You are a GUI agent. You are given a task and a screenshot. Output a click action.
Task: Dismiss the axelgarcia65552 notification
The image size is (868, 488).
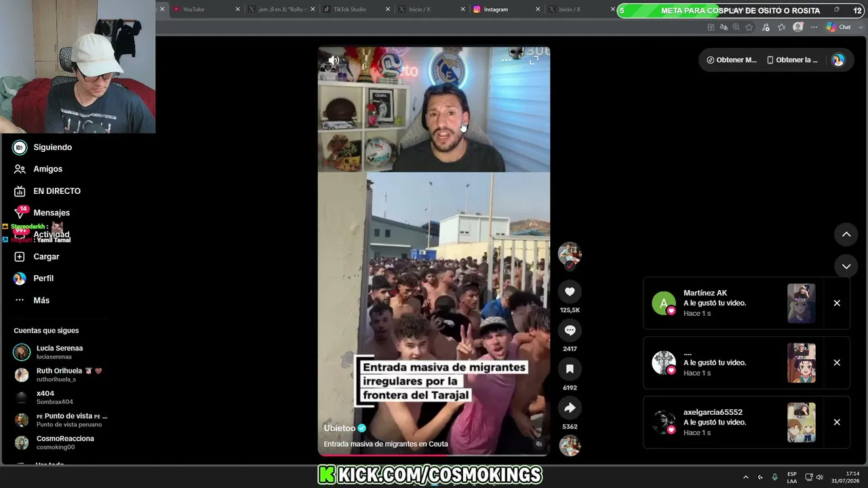(x=837, y=422)
